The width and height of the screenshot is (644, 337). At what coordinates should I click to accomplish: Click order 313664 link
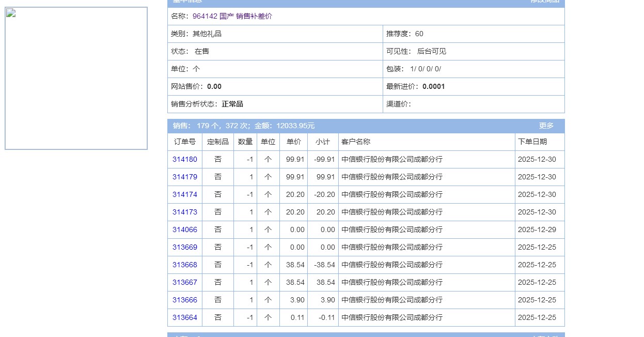pyautogui.click(x=184, y=317)
